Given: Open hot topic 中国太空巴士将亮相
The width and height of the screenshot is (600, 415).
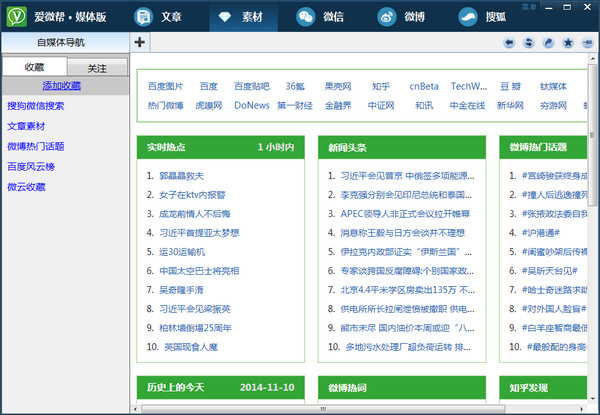Looking at the screenshot, I should click(199, 271).
